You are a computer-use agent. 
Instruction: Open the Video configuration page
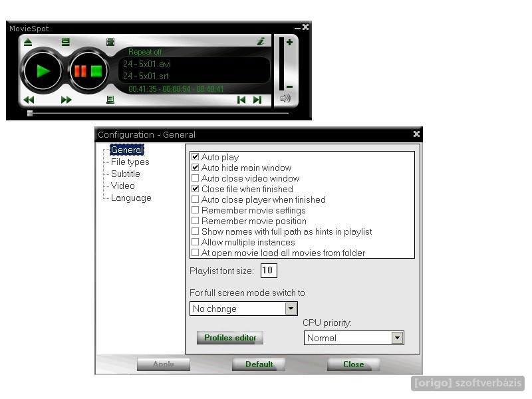[x=123, y=186]
